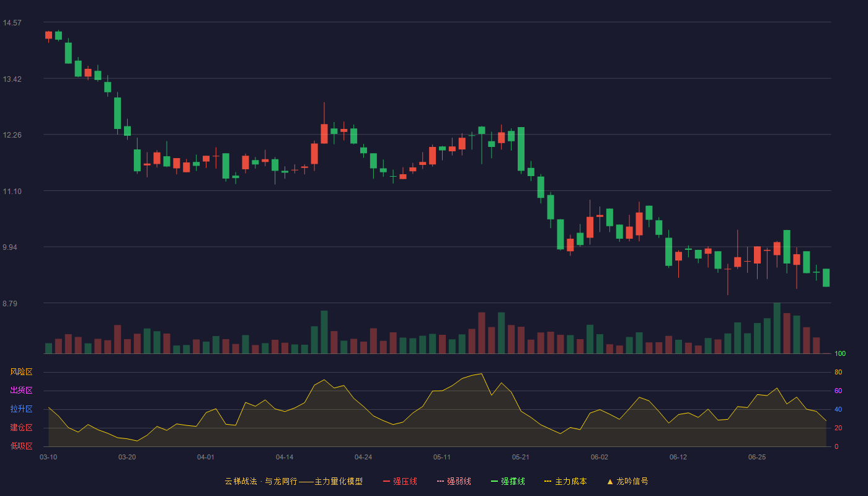The width and height of the screenshot is (868, 496).
Task: Click the 05-21 date label
Action: [x=521, y=457]
